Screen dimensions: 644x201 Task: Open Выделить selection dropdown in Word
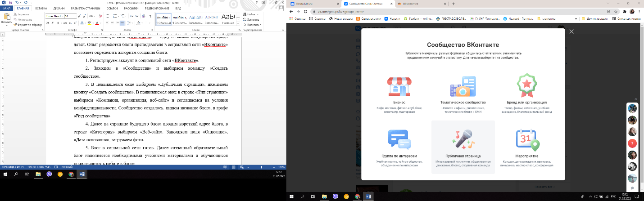253,25
